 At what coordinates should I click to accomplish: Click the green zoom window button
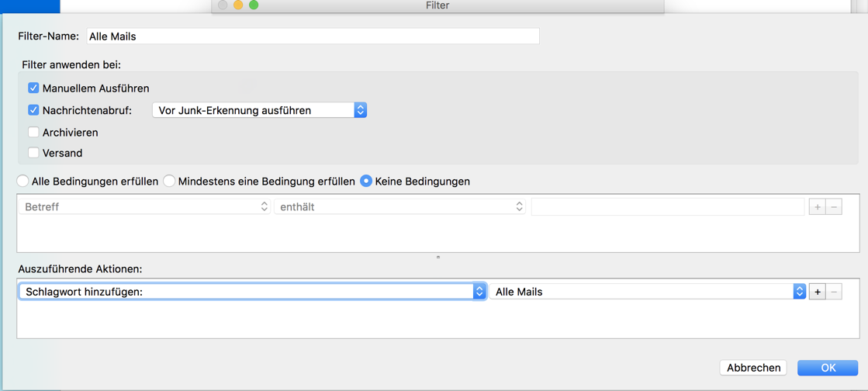click(x=254, y=5)
